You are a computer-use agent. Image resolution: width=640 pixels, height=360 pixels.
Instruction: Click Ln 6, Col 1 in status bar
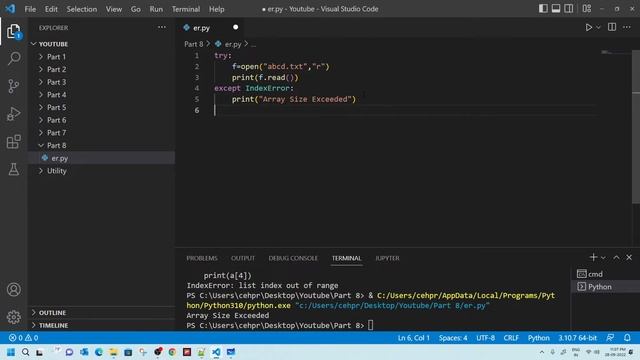point(413,338)
